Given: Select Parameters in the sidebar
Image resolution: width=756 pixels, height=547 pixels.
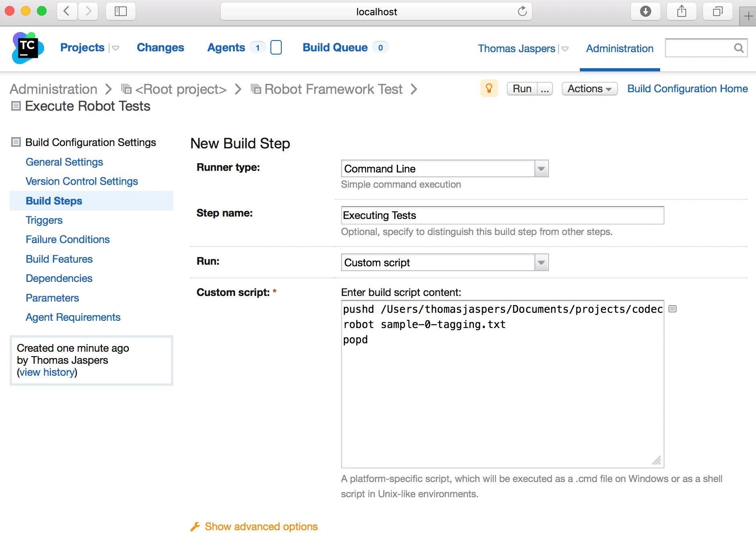Looking at the screenshot, I should point(52,298).
